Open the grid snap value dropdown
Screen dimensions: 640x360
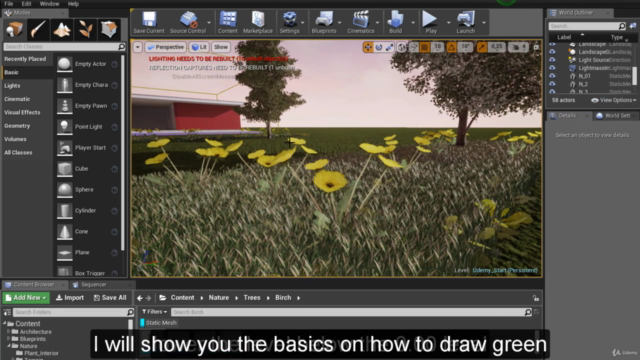[438, 47]
